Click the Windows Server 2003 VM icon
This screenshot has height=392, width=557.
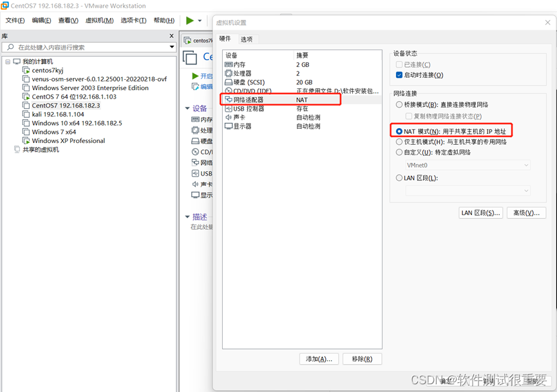point(26,88)
